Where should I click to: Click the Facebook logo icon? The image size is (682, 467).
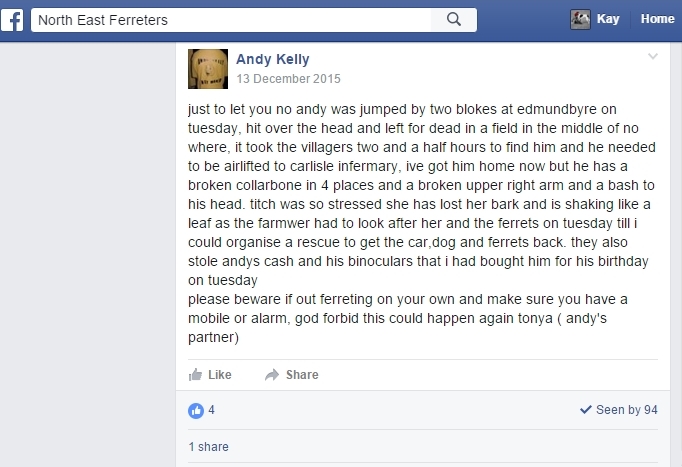[x=12, y=20]
